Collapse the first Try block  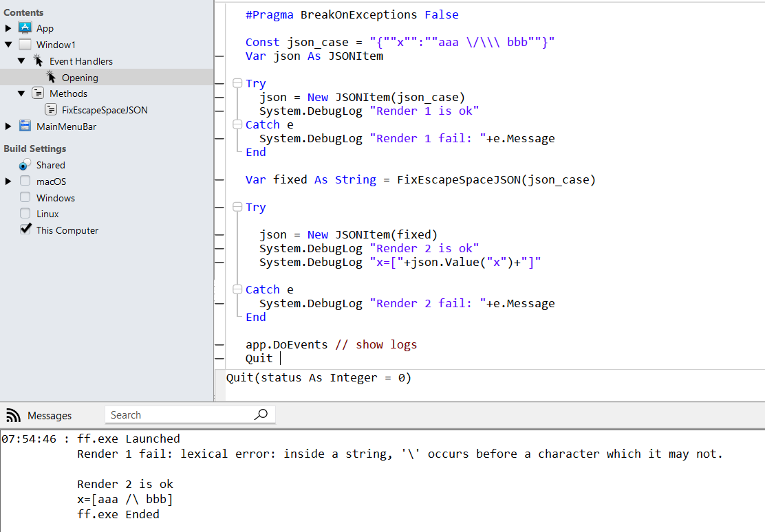[237, 83]
